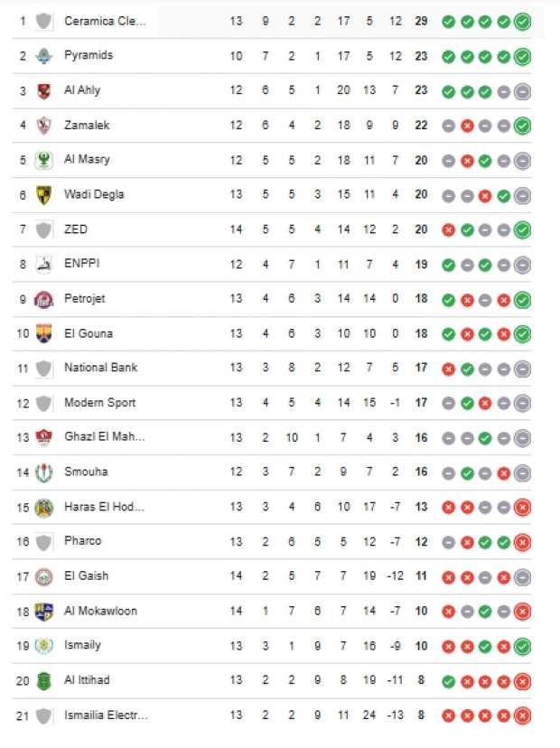
Task: Click Ismaily's most recent green win icon
Action: [522, 646]
